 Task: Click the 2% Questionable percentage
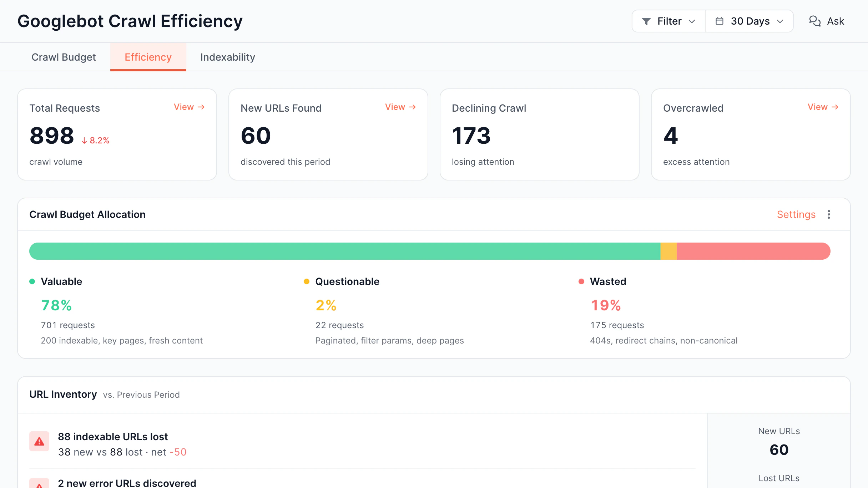coord(326,305)
